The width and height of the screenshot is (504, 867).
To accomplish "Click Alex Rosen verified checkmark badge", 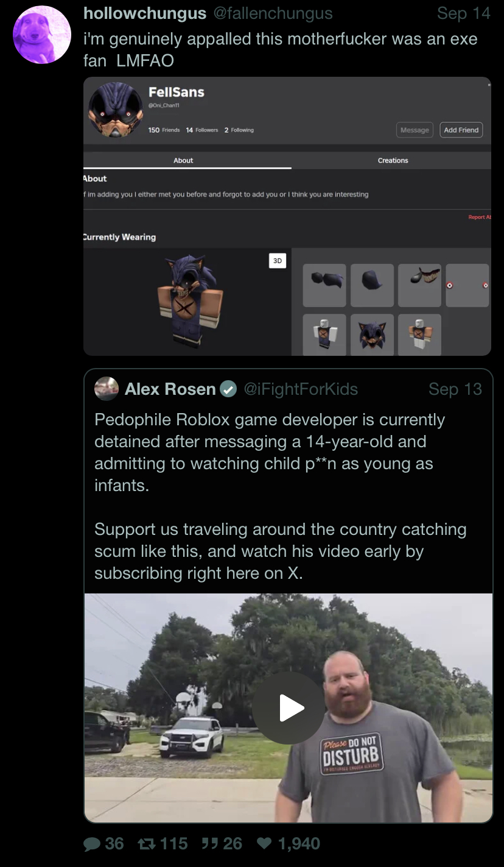I will [x=228, y=389].
